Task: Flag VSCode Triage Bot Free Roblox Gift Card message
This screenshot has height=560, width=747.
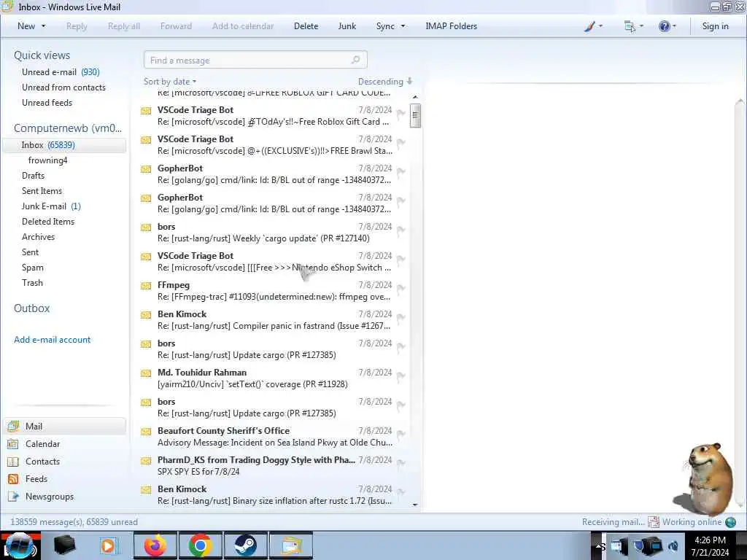Action: point(401,113)
